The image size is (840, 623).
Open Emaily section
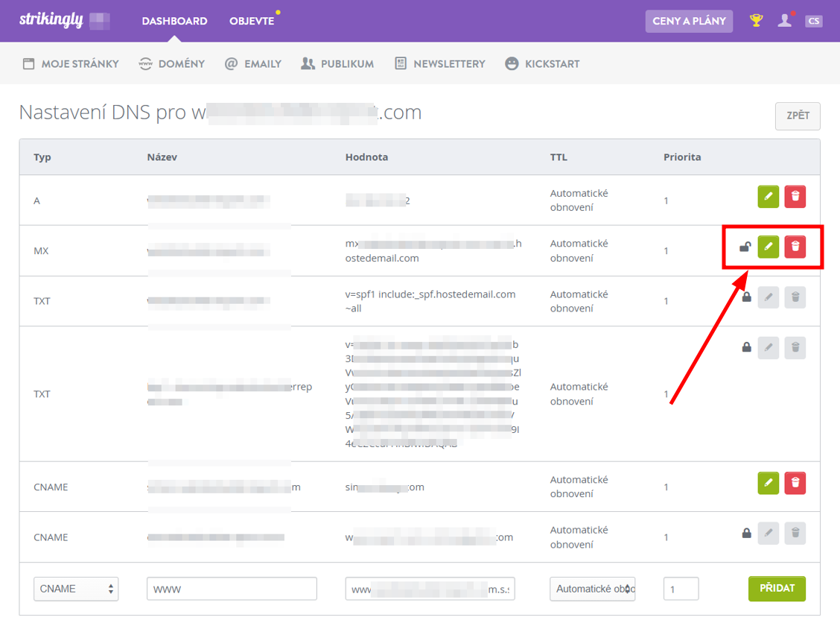pyautogui.click(x=253, y=64)
